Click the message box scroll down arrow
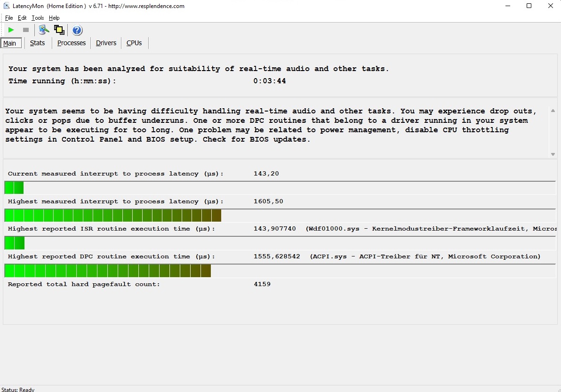Screen dimensions: 561x392 point(553,154)
